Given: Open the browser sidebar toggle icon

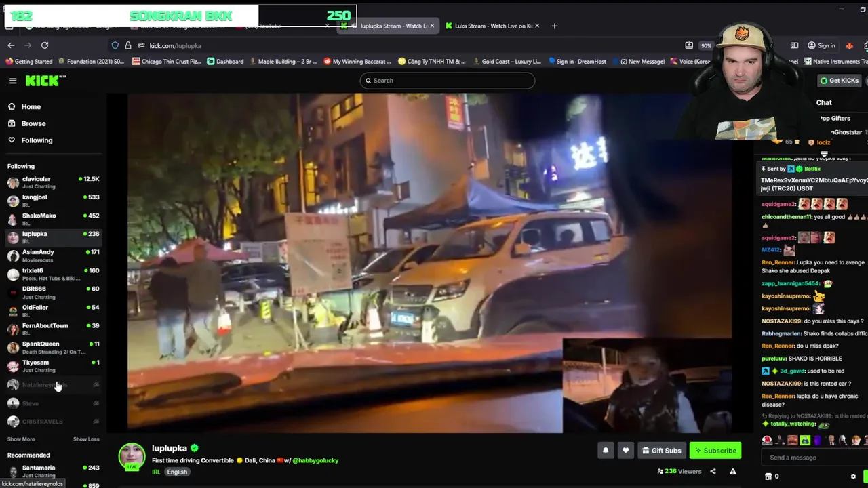Looking at the screenshot, I should 794,45.
